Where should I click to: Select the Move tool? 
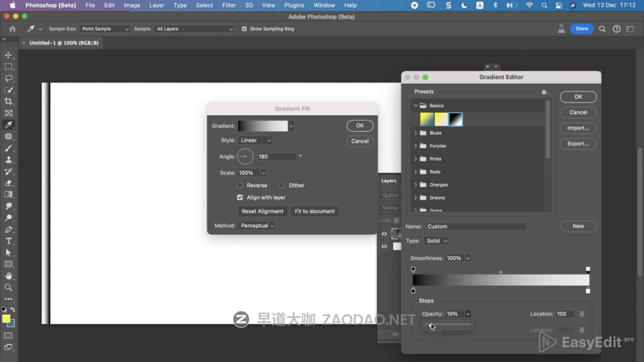(x=8, y=55)
